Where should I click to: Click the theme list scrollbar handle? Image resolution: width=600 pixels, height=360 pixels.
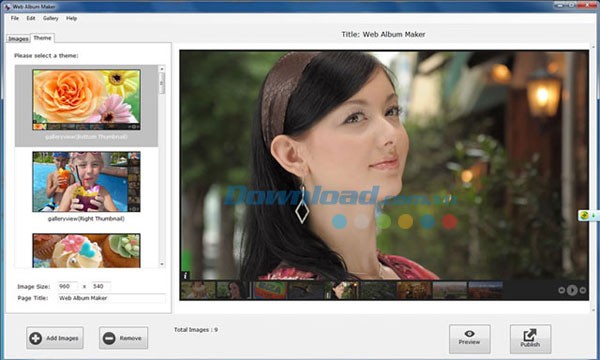click(x=162, y=83)
